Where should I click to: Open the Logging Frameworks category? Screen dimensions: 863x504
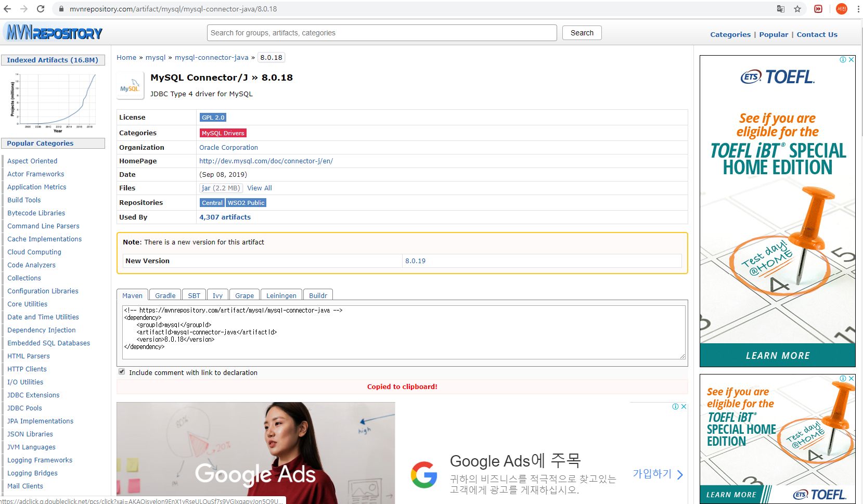pos(40,460)
